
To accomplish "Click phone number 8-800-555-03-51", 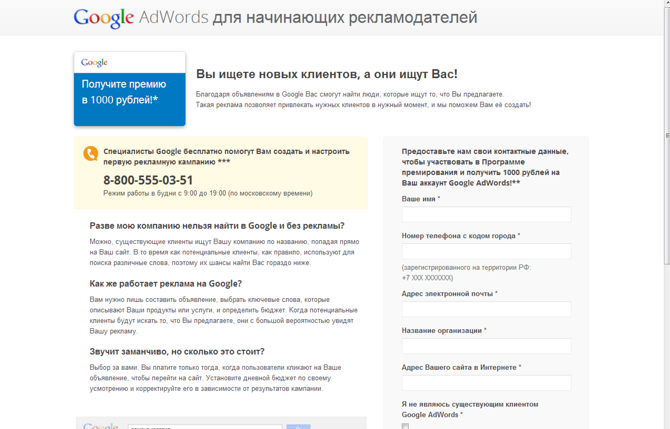I will coord(148,180).
